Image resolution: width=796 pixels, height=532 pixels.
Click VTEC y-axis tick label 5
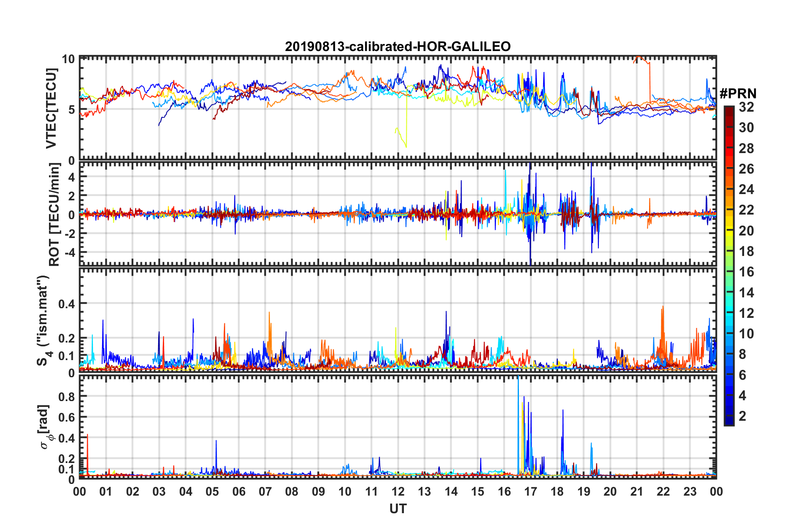71,110
